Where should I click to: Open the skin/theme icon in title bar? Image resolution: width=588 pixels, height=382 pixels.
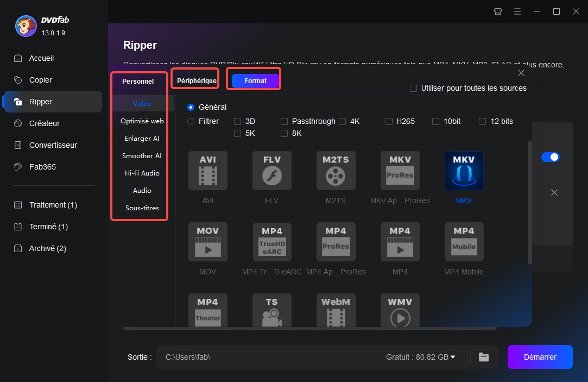[498, 11]
